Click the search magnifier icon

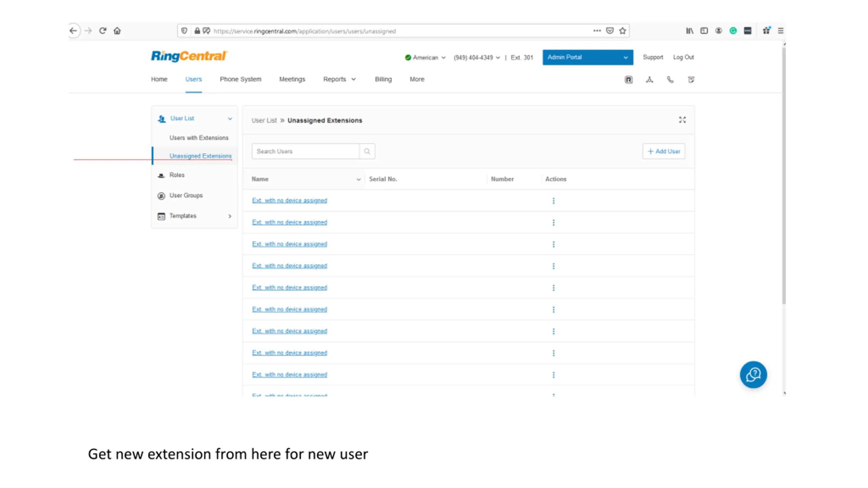click(x=367, y=151)
